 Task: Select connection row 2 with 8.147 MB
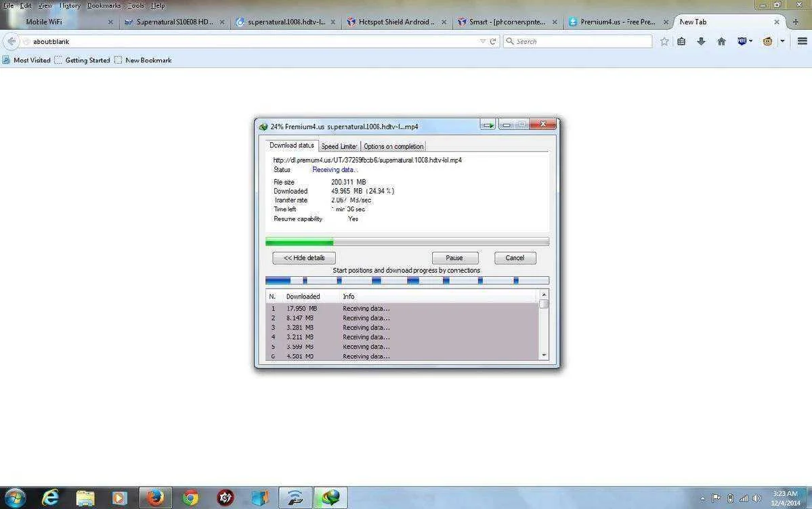(x=402, y=318)
